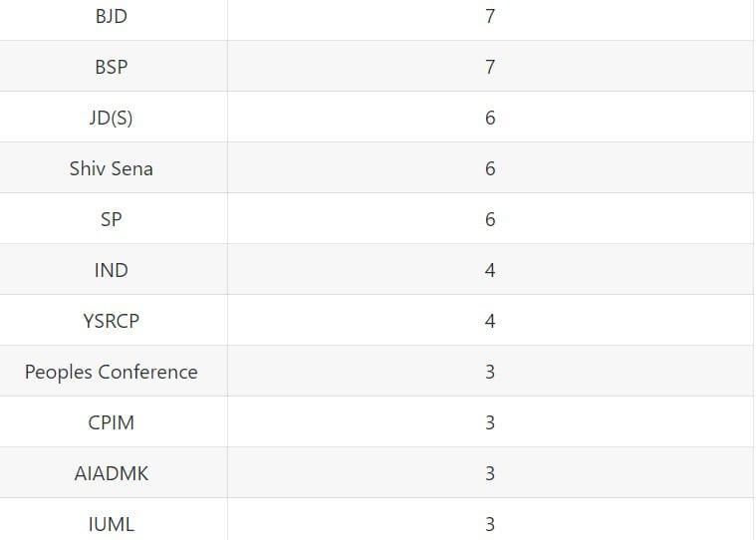Click the seat count 7 beside BSP
This screenshot has width=756, height=540.
pyautogui.click(x=490, y=67)
